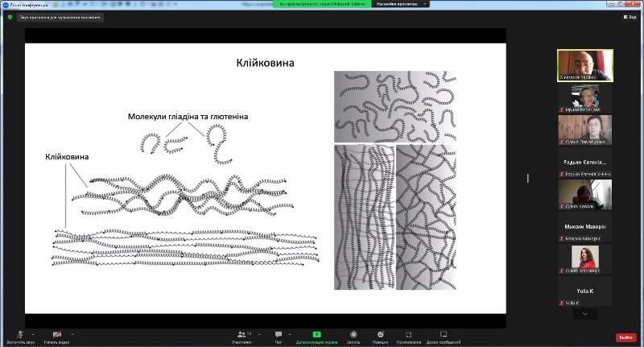Open the Приложения apps panel

tap(409, 337)
